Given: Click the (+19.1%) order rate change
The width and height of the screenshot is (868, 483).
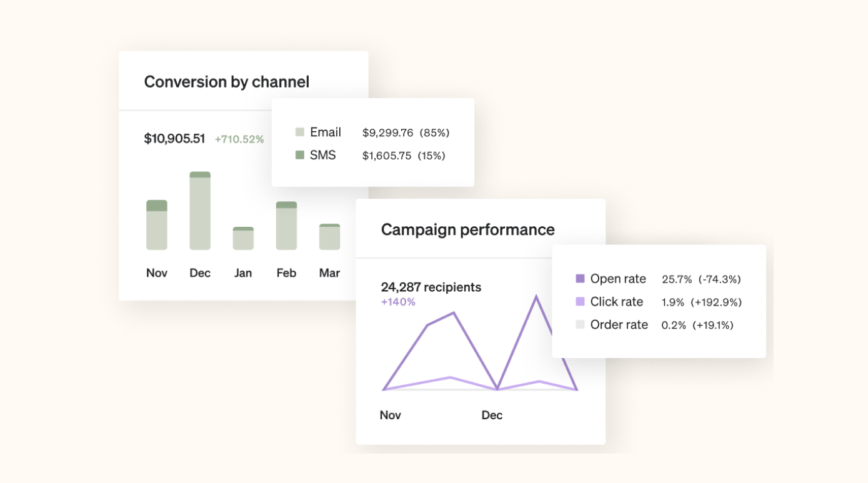Looking at the screenshot, I should (713, 326).
